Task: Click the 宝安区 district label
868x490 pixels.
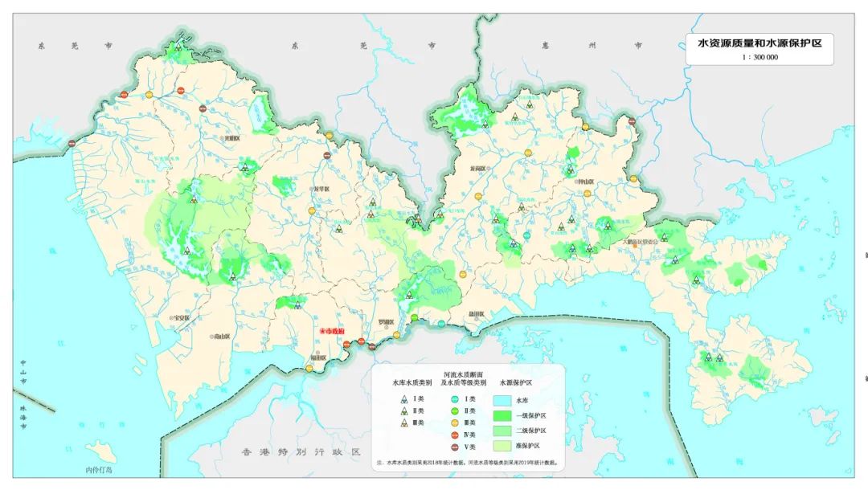Action: click(182, 318)
